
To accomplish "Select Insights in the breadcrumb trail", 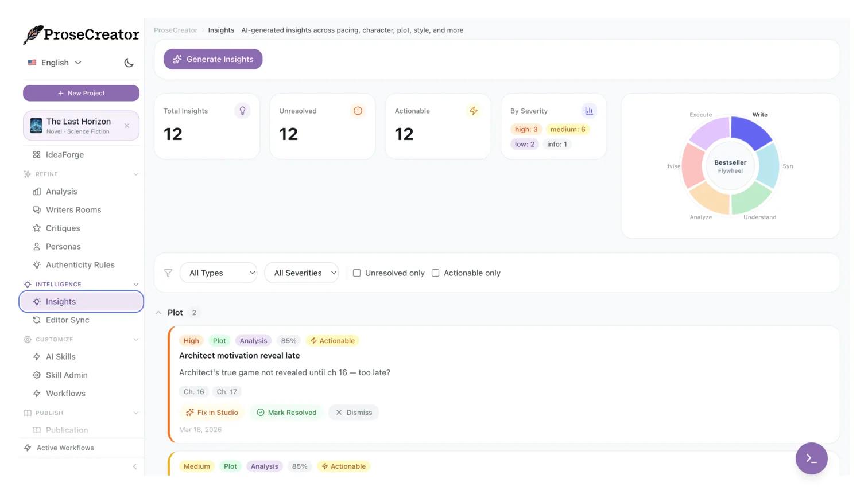I will [x=221, y=30].
